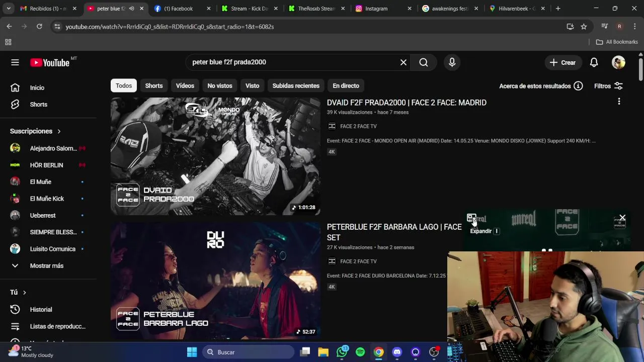644x362 pixels.
Task: Bookmark this page with star
Action: coord(584,27)
